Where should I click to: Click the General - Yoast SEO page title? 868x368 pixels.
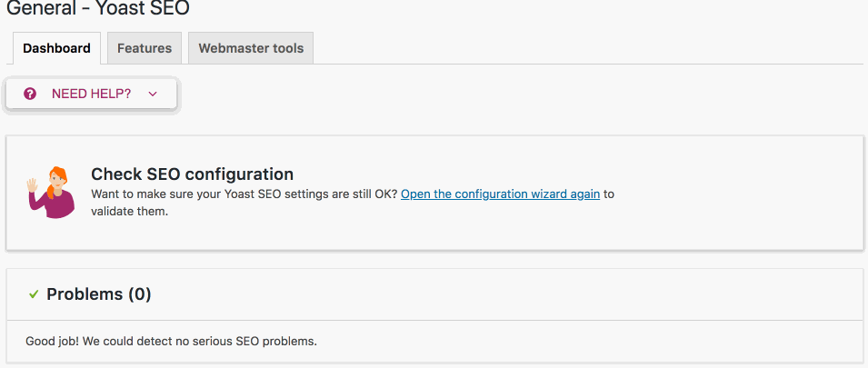point(98,9)
